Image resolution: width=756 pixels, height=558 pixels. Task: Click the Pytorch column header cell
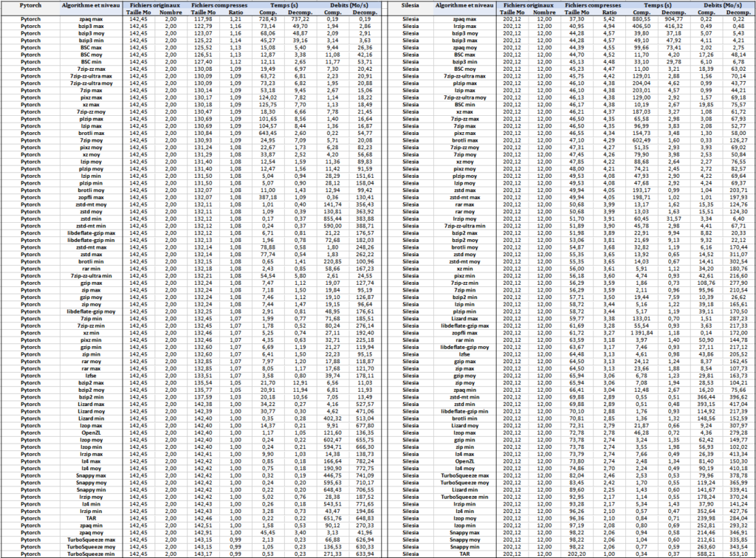click(30, 5)
